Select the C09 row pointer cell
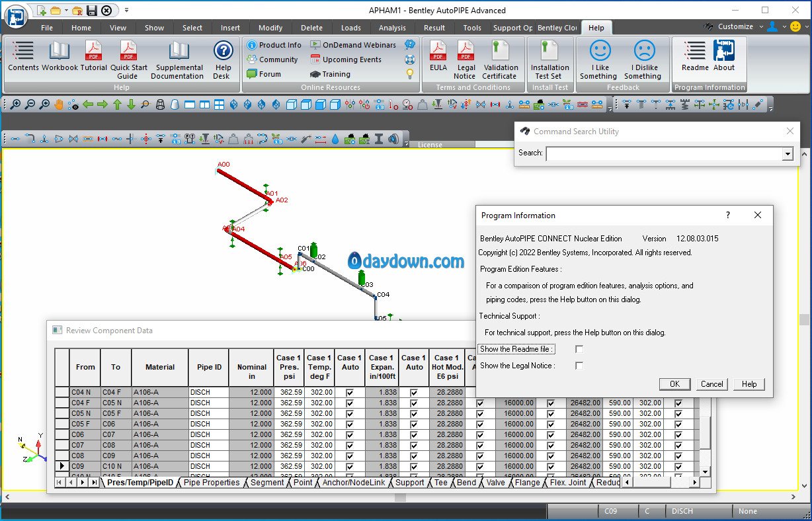This screenshot has height=521, width=812. [x=62, y=466]
